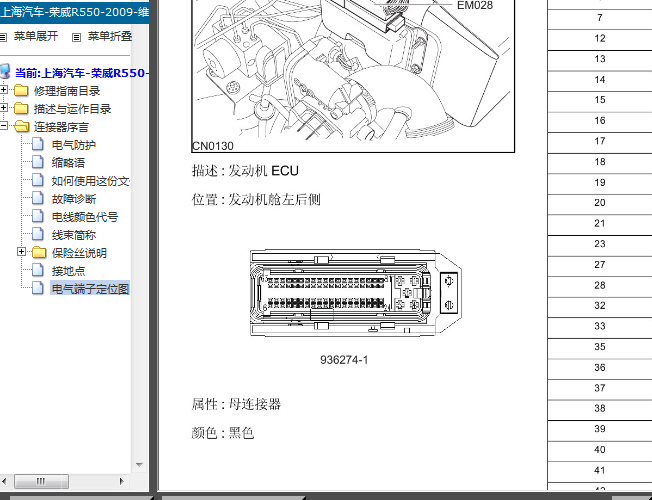Screen dimensions: 652x500
Task: Open the 电线颜色代号 page
Action: click(85, 217)
